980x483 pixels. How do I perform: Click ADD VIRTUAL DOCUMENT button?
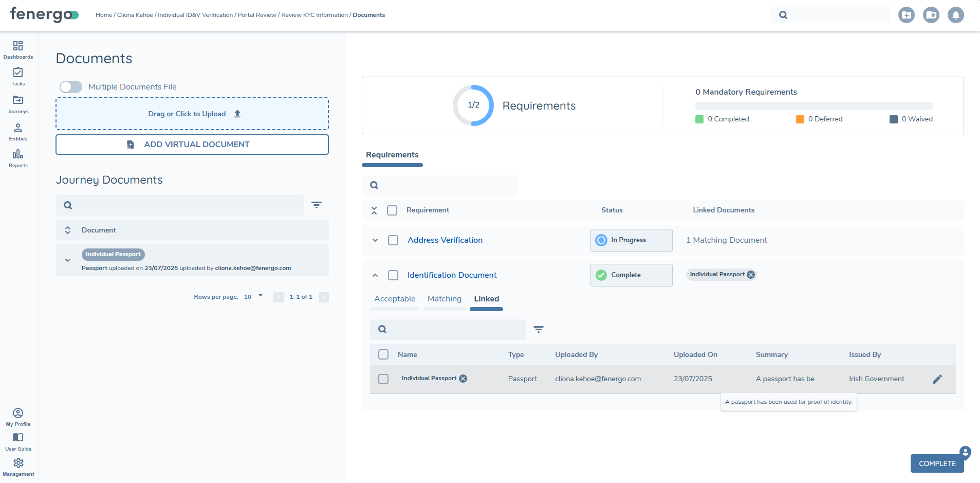[x=192, y=145]
